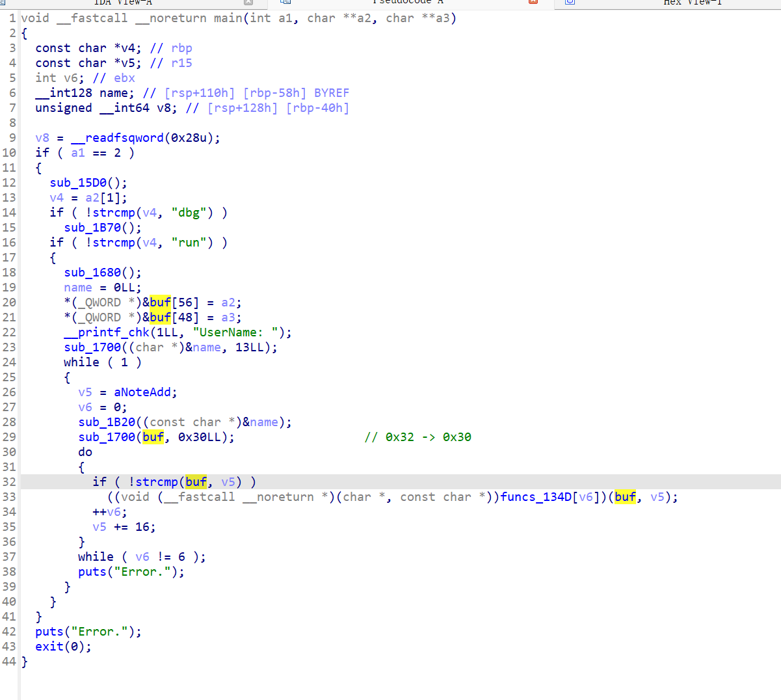Click the [rbp-58h] stack comment
Viewport: 781px width, 700px height.
[274, 93]
